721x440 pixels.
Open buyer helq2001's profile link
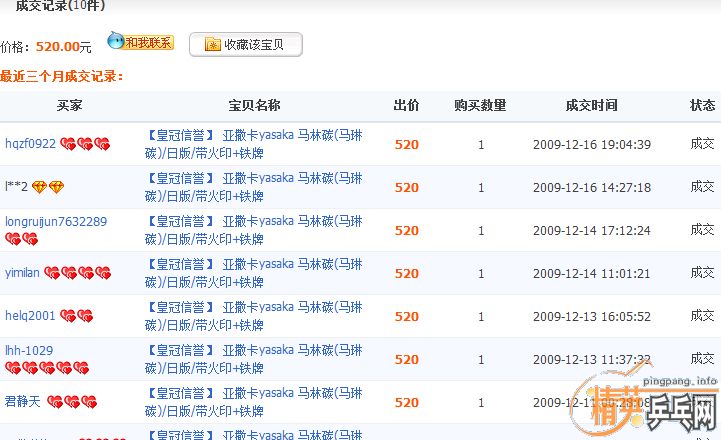[30, 316]
